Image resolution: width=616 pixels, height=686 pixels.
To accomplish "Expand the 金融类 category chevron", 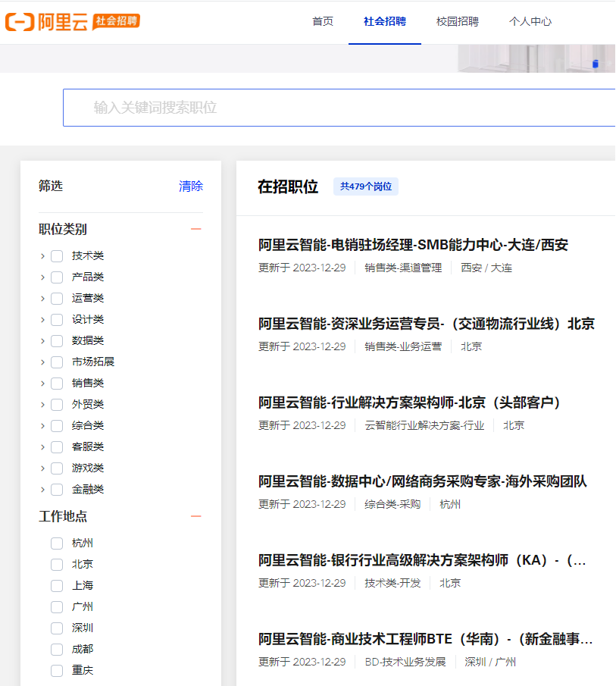I will (42, 490).
